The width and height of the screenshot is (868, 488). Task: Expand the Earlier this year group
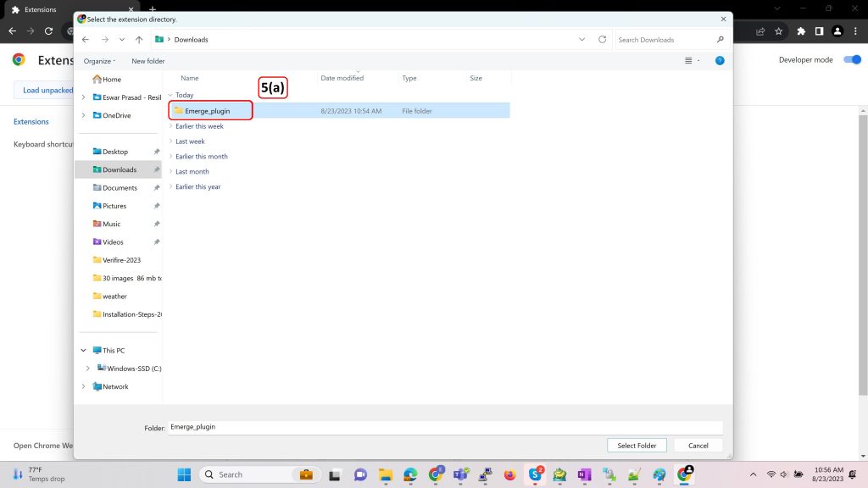click(x=170, y=186)
